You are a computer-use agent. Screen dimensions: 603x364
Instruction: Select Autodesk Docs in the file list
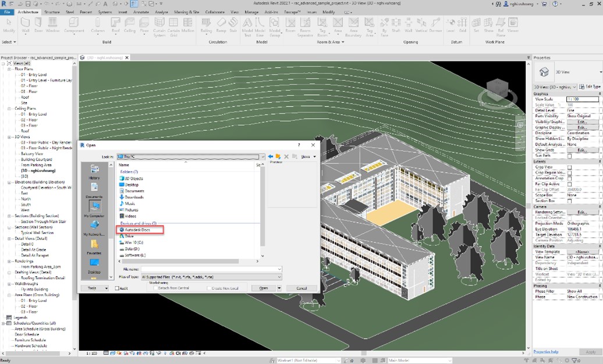(137, 230)
